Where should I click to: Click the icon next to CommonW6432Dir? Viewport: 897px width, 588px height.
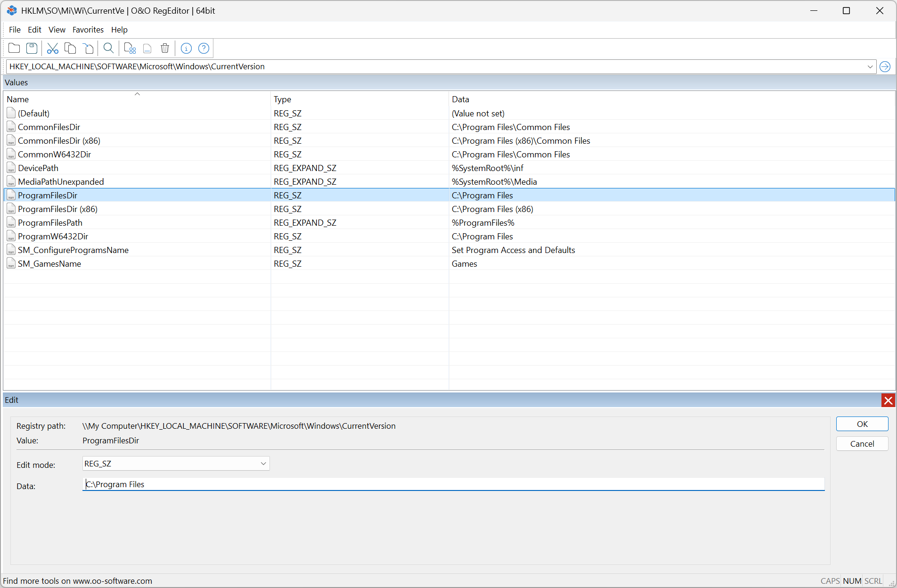pos(11,154)
